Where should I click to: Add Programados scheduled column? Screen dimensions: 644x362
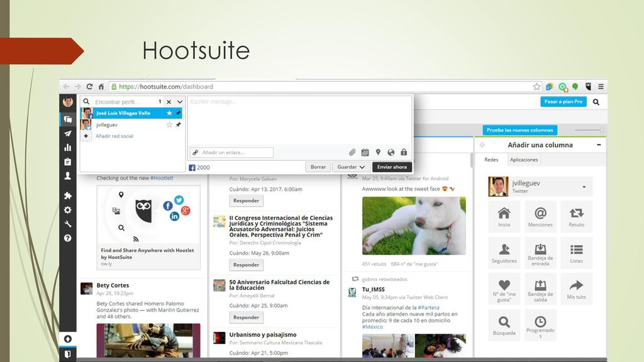point(540,325)
